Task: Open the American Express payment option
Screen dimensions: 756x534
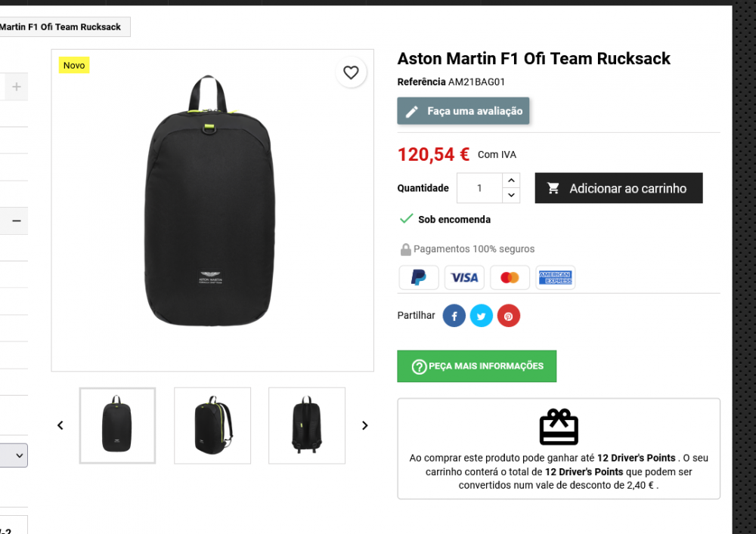Action: point(555,277)
